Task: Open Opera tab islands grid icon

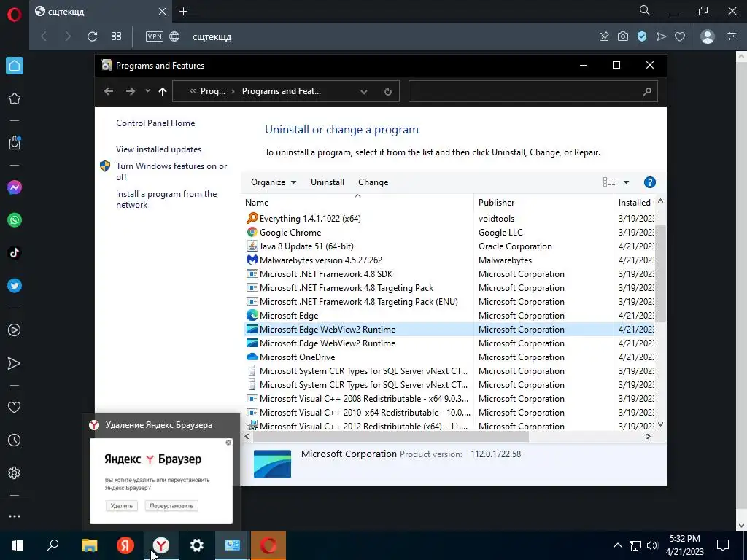Action: pyautogui.click(x=116, y=36)
